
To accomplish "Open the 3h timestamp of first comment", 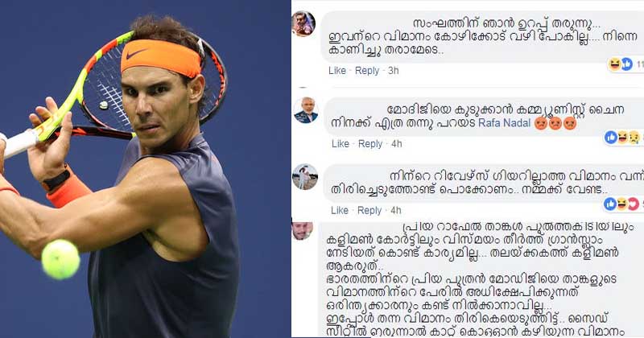I will (393, 71).
